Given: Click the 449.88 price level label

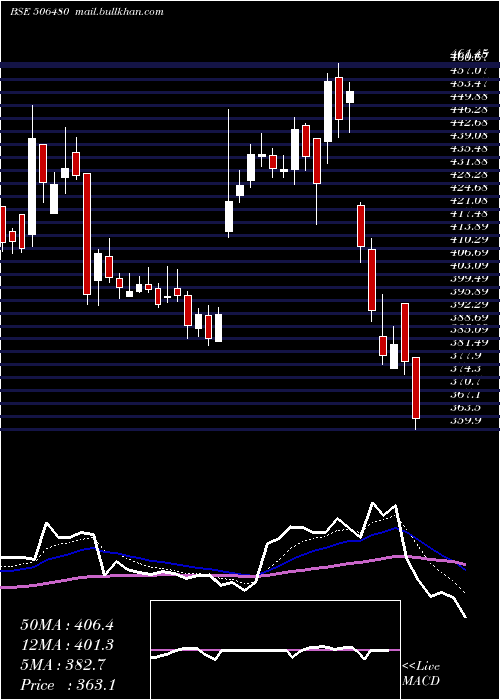Looking at the screenshot, I should [468, 96].
